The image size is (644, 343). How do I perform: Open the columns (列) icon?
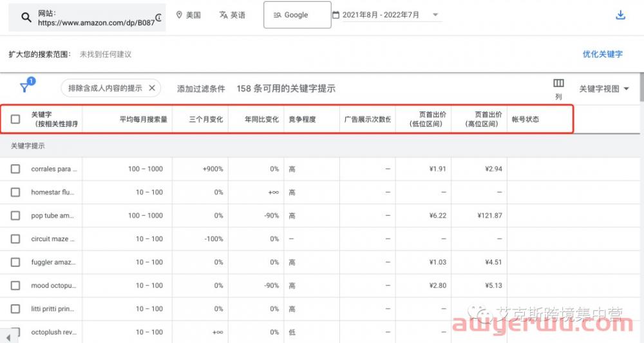558,83
